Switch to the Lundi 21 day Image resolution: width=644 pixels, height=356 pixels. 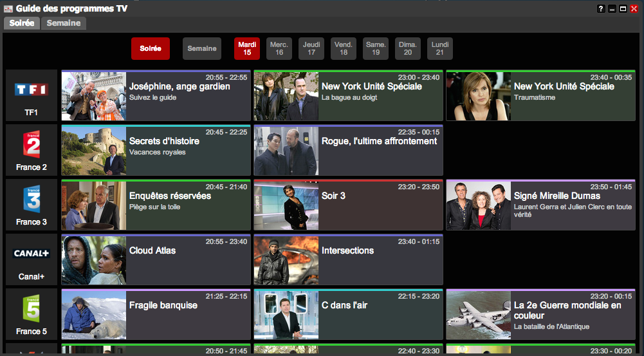[x=440, y=49]
